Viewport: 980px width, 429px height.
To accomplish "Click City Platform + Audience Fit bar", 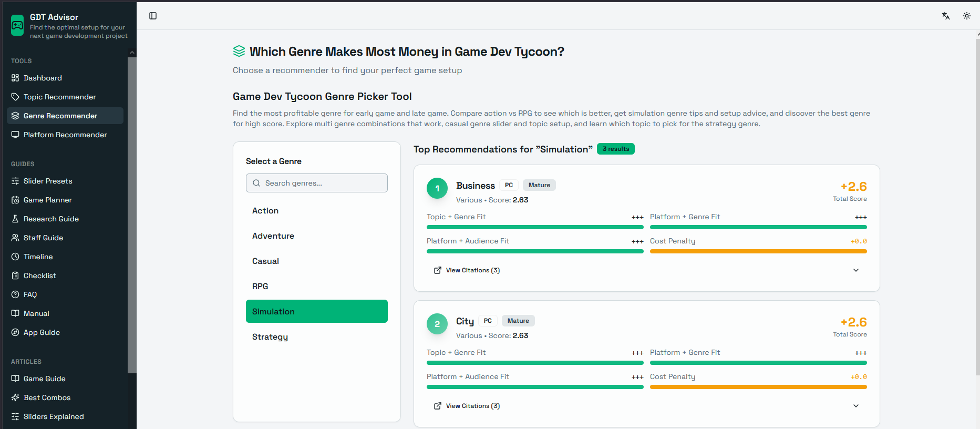I will [x=535, y=387].
